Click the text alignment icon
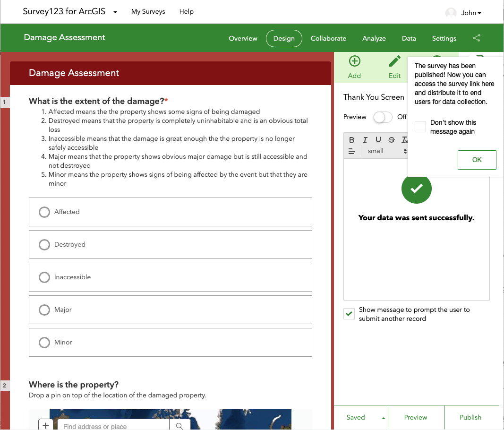504x430 pixels. click(352, 151)
